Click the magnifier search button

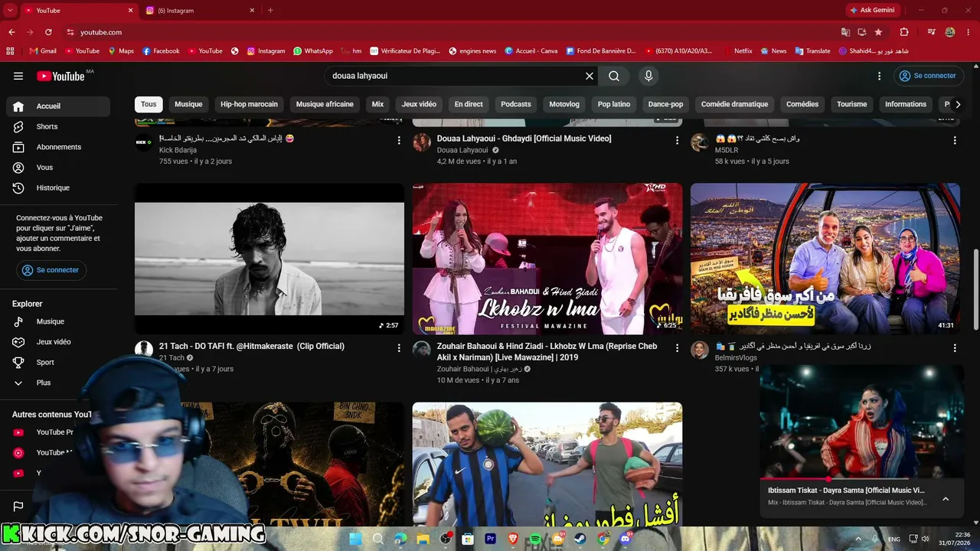point(614,76)
